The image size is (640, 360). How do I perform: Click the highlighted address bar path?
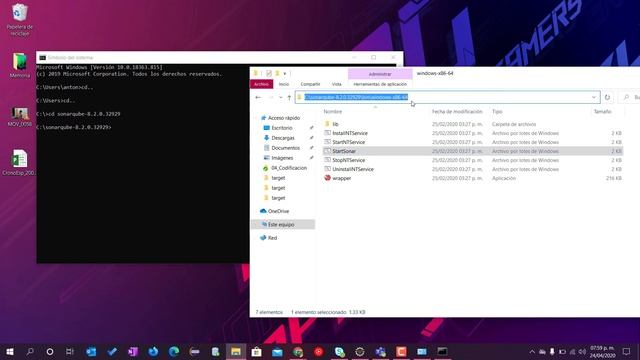(x=356, y=97)
